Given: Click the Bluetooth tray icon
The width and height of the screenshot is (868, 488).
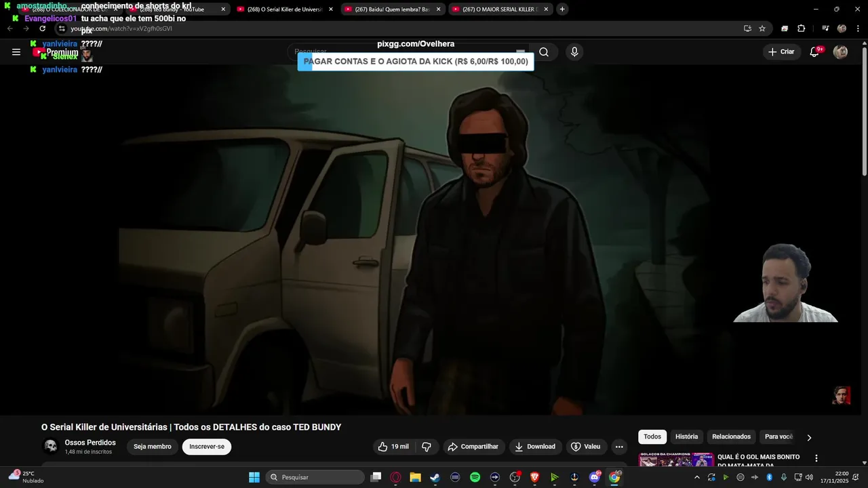Looking at the screenshot, I should [x=769, y=477].
